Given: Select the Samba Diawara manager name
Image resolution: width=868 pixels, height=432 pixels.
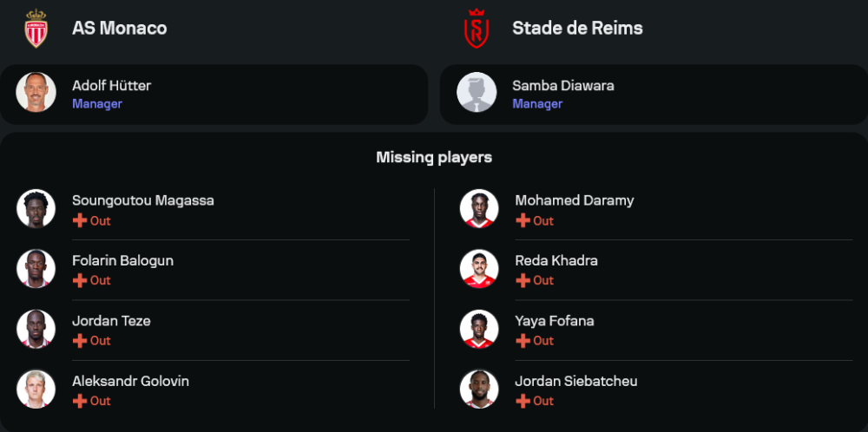Looking at the screenshot, I should click(563, 86).
